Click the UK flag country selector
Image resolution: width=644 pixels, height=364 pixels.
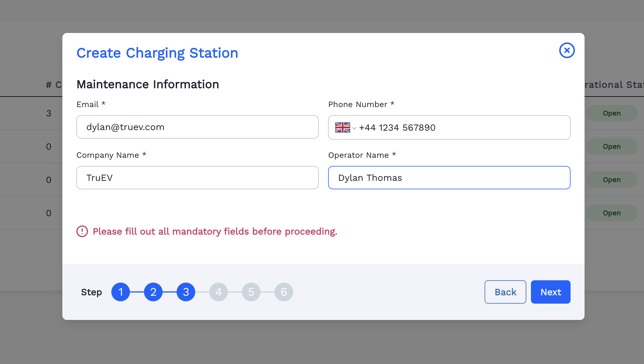click(342, 127)
